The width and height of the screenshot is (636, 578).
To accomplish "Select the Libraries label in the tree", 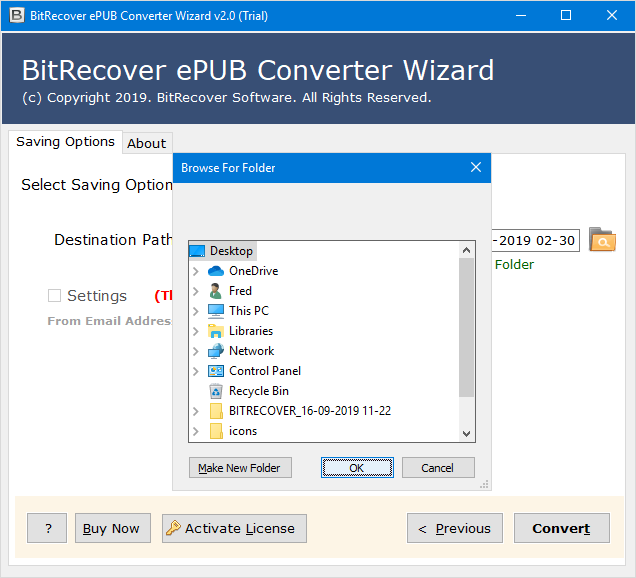I will tap(251, 331).
